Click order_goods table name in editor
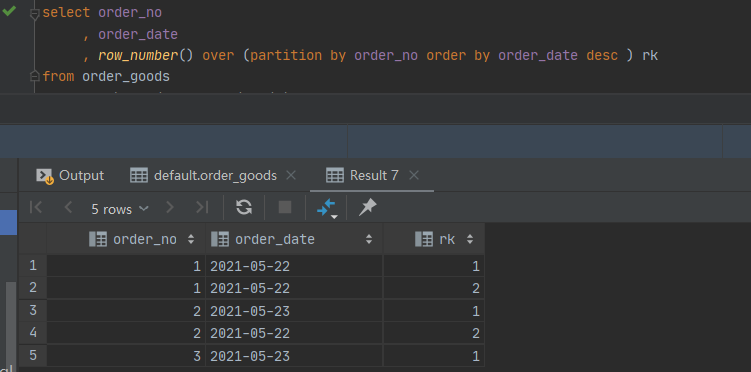This screenshot has height=372, width=751. pyautogui.click(x=126, y=77)
